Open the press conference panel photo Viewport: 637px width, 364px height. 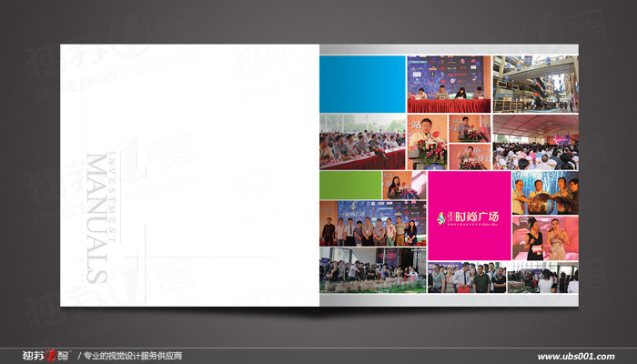click(449, 84)
